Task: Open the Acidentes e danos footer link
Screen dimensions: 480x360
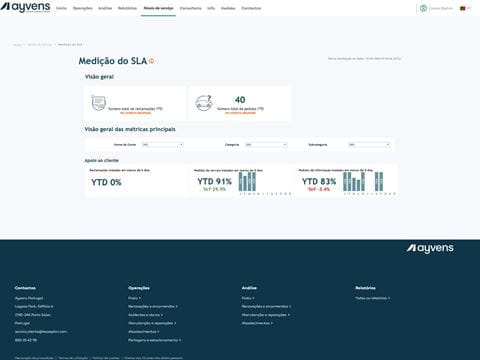Action: [x=145, y=315]
